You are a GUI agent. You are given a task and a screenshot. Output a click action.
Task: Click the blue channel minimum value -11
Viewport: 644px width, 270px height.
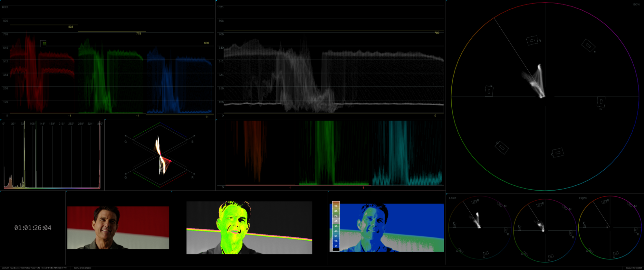[x=206, y=117]
